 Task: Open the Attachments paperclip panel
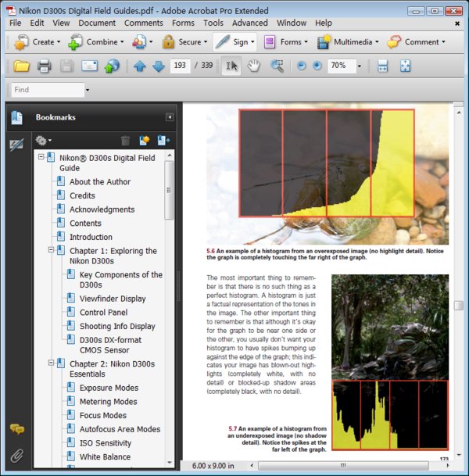click(x=16, y=455)
